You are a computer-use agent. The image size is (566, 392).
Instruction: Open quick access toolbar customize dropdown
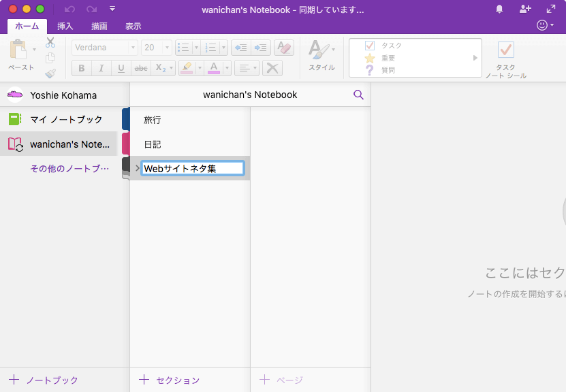[112, 9]
